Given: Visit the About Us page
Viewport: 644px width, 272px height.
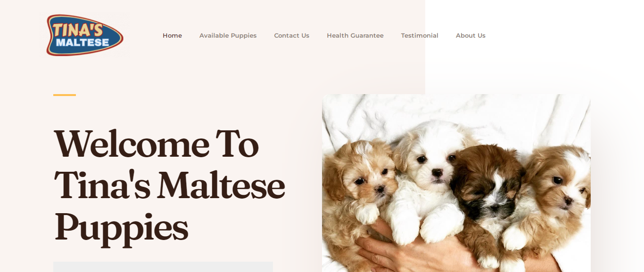Looking at the screenshot, I should [471, 36].
